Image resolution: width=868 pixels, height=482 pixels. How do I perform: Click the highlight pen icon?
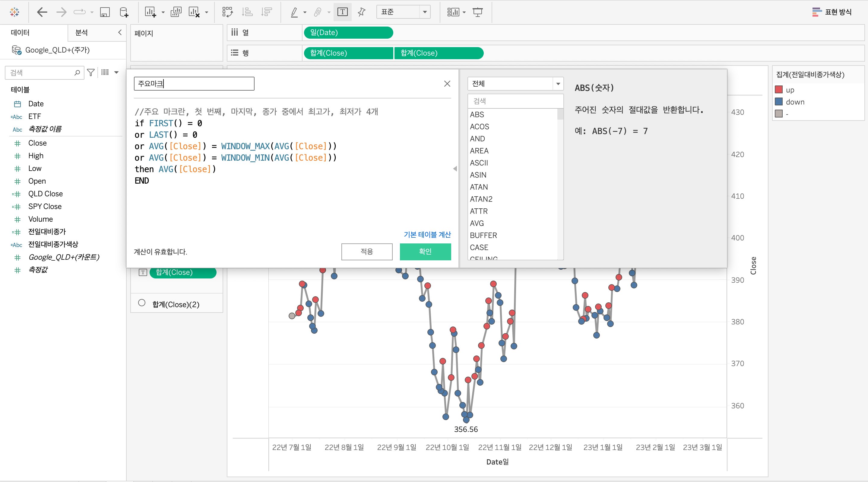[294, 12]
